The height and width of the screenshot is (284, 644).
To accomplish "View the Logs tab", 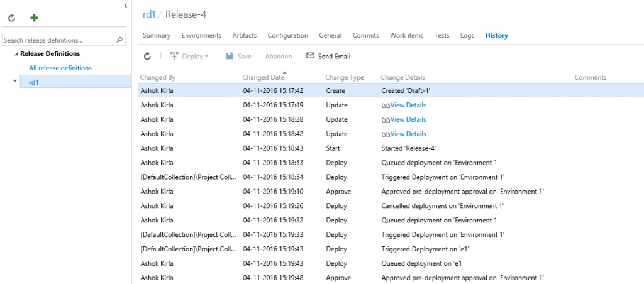I will tap(467, 35).
